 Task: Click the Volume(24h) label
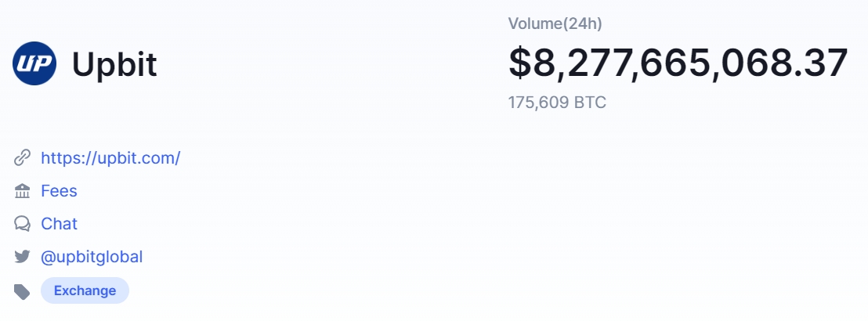pos(555,23)
